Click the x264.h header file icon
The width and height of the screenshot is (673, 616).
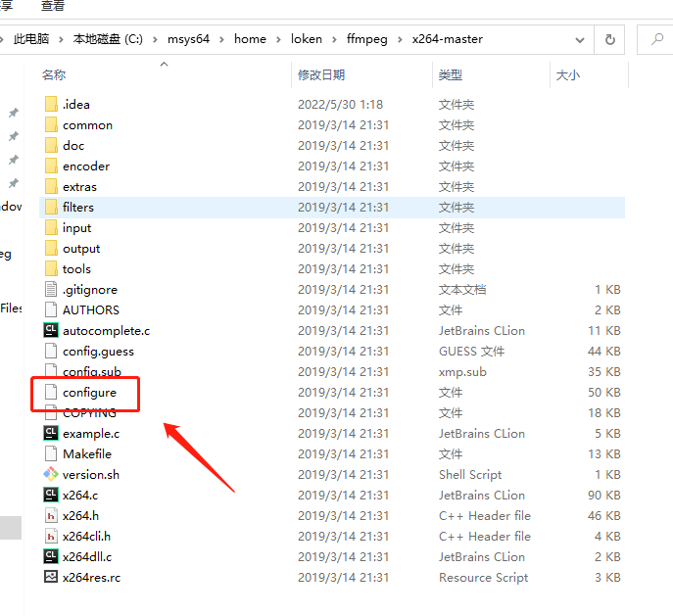(x=51, y=516)
